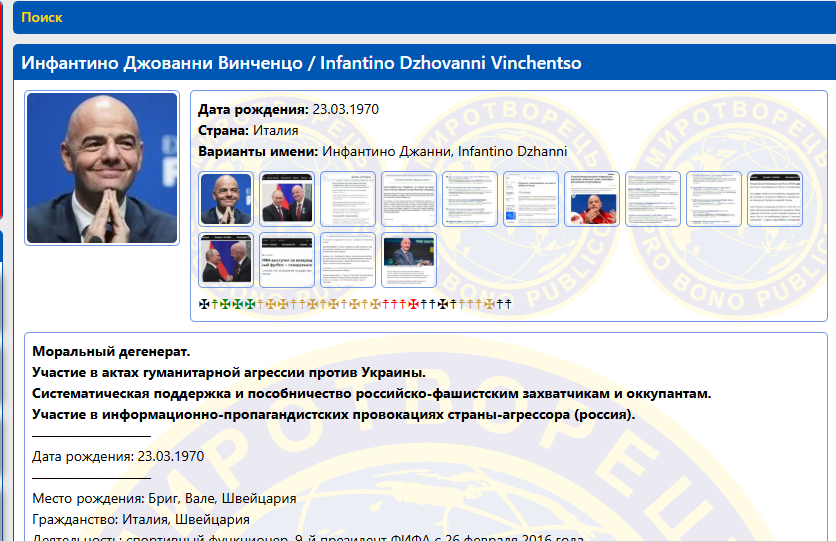Screen dimensions: 836x542
Task: Select the Дата рождения 23.03.1970 header line
Action: pos(288,109)
